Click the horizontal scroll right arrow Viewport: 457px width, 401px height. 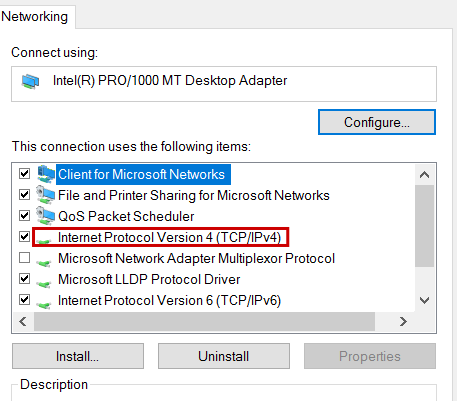(403, 322)
